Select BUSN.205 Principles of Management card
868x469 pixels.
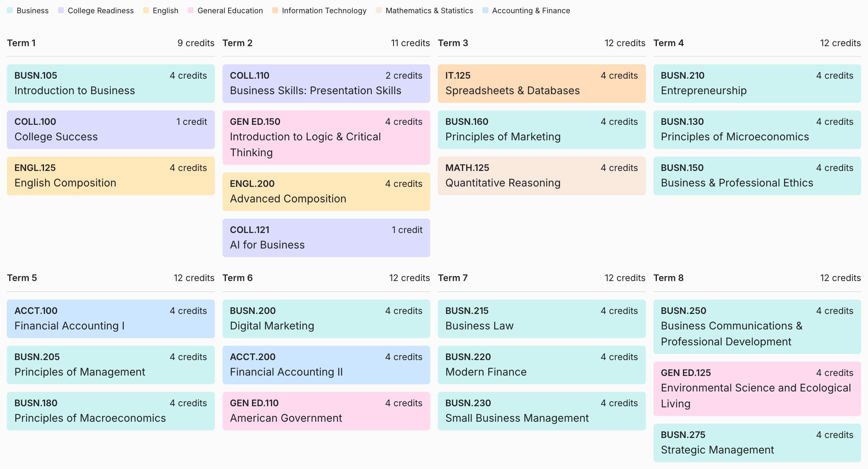click(111, 365)
